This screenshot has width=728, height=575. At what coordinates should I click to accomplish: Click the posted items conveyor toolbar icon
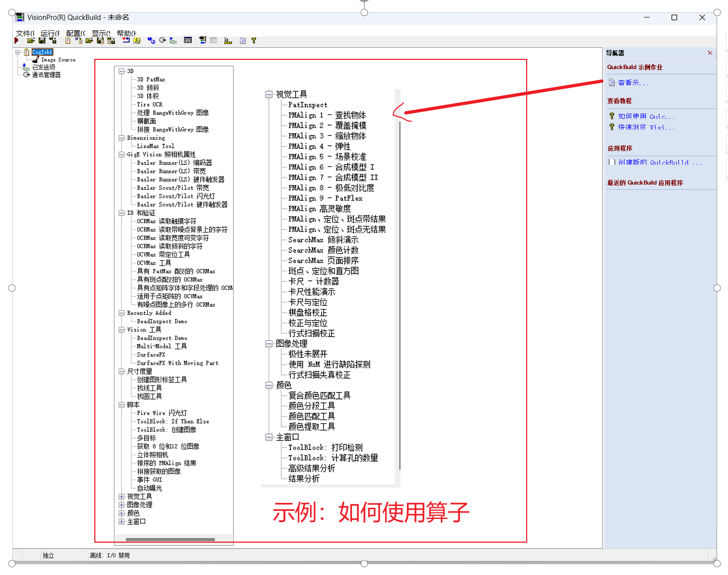pyautogui.click(x=173, y=40)
